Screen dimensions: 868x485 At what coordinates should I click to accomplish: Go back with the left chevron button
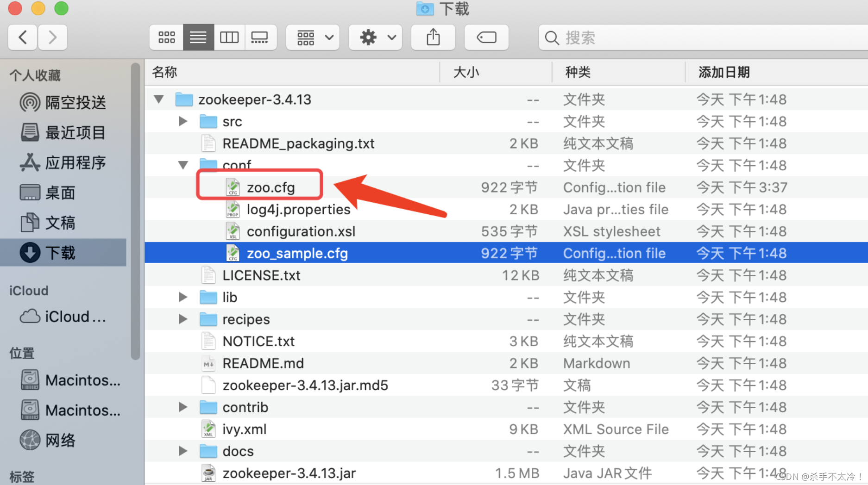pyautogui.click(x=23, y=37)
